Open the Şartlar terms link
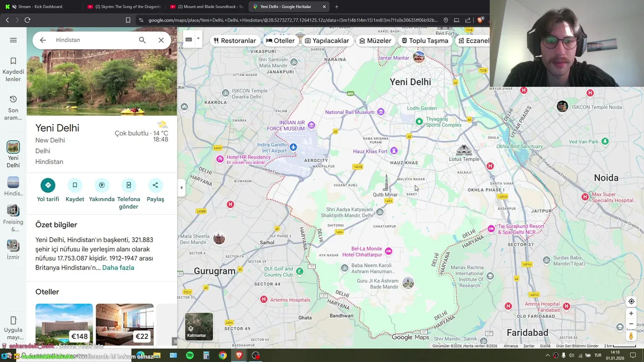Viewport: 644px width, 362px height. [x=529, y=346]
